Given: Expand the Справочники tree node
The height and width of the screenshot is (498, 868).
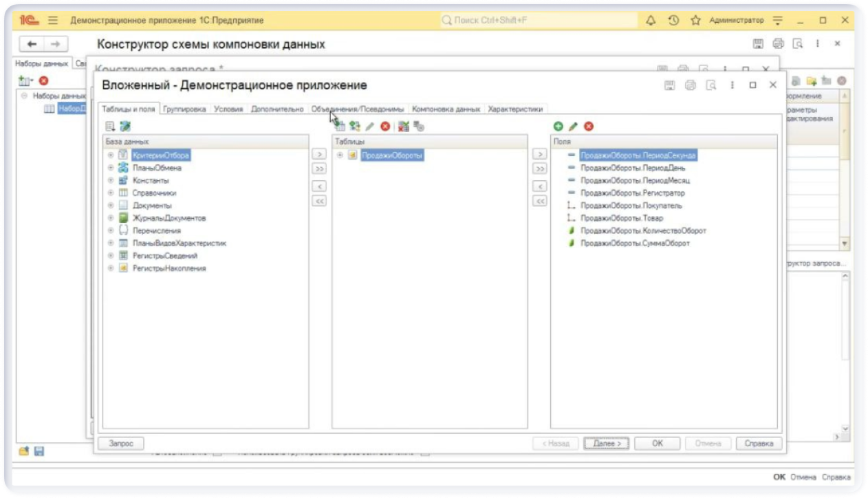Looking at the screenshot, I should click(x=110, y=193).
